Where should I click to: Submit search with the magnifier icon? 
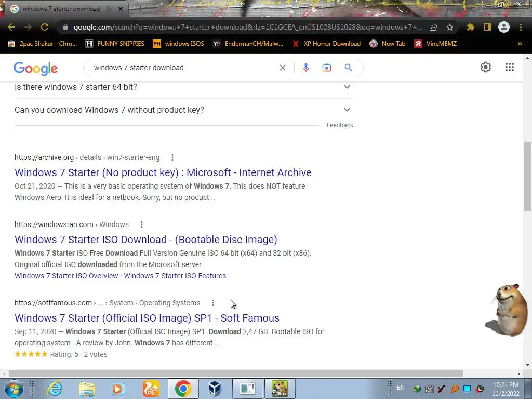[348, 68]
